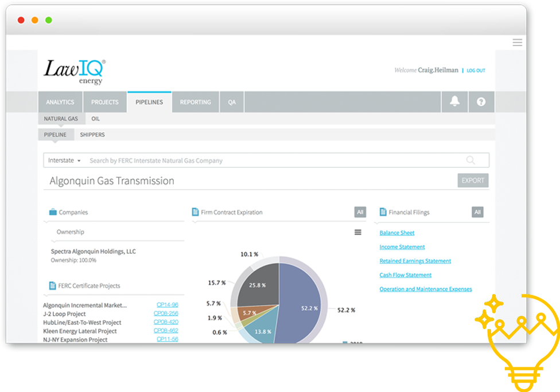560x392 pixels.
Task: Open the CP14-96 docket link
Action: tap(167, 304)
